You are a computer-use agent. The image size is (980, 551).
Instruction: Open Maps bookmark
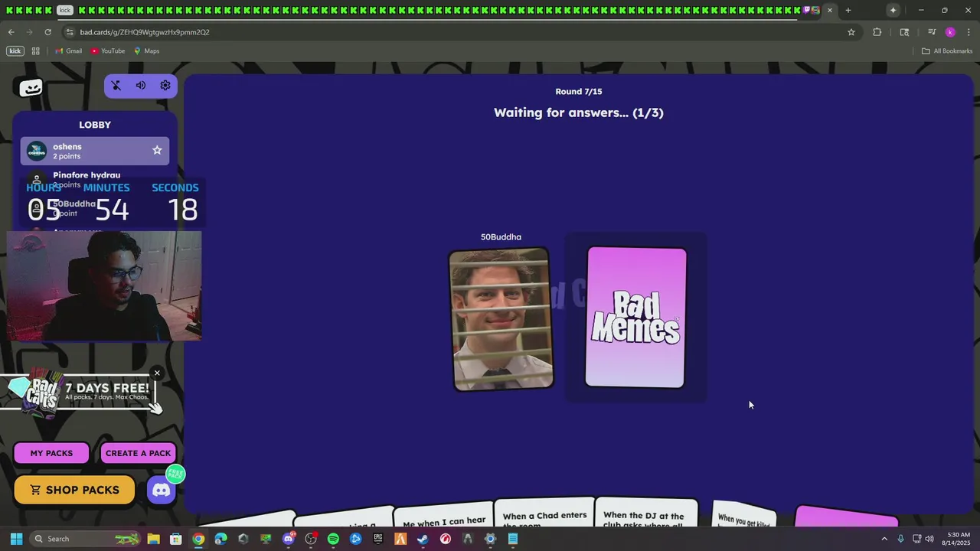click(146, 51)
